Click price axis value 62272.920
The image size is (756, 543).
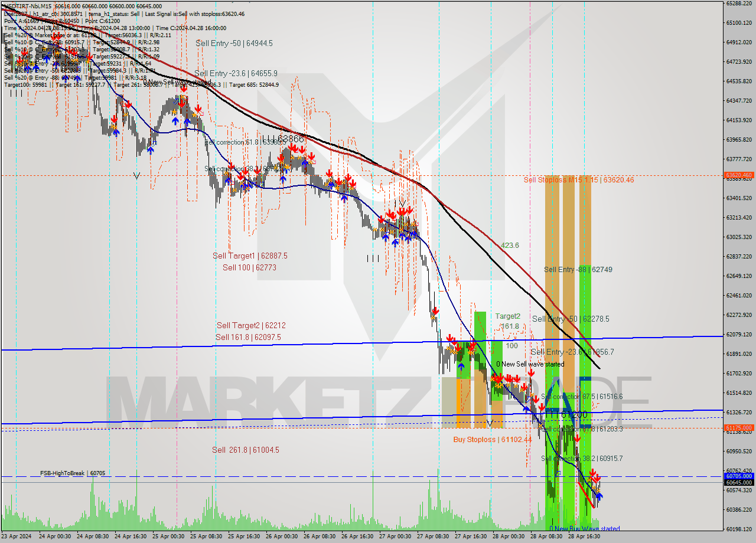point(739,315)
